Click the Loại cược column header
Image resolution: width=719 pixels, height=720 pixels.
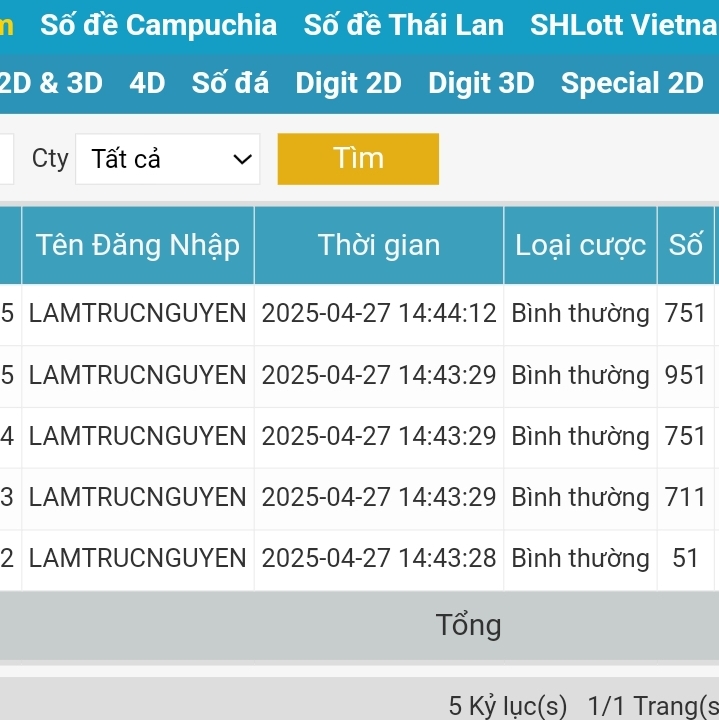580,245
